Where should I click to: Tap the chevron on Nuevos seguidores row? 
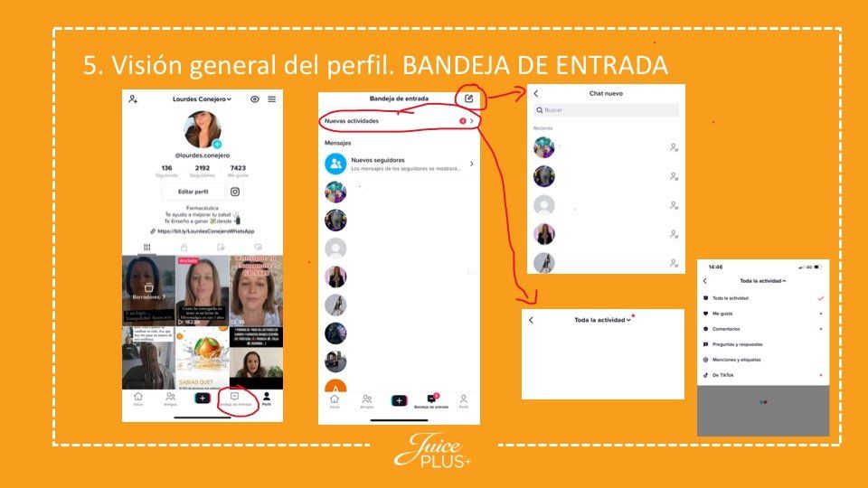tap(472, 164)
